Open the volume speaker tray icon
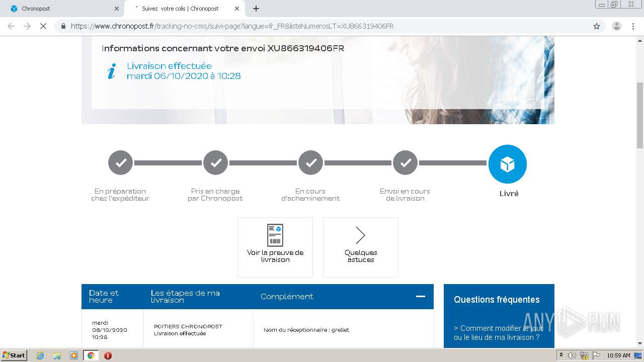This screenshot has width=644, height=362. (x=572, y=355)
